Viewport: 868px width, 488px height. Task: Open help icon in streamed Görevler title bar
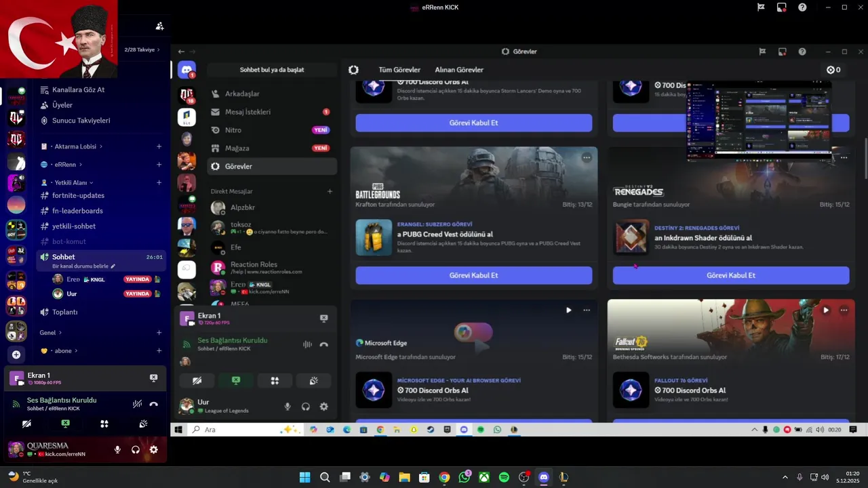coord(802,52)
